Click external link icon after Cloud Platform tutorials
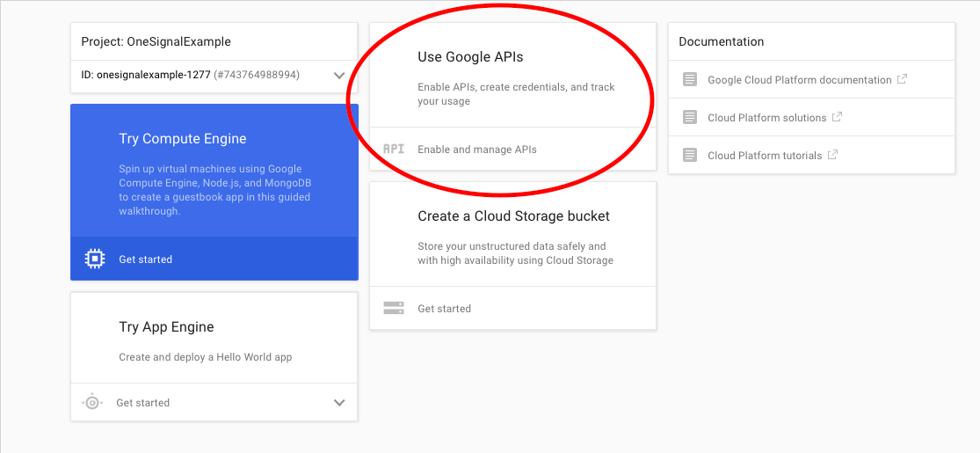 (832, 155)
